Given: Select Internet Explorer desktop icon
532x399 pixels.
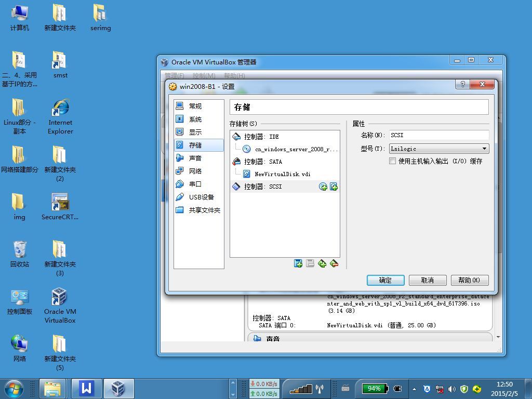Looking at the screenshot, I should [x=60, y=117].
